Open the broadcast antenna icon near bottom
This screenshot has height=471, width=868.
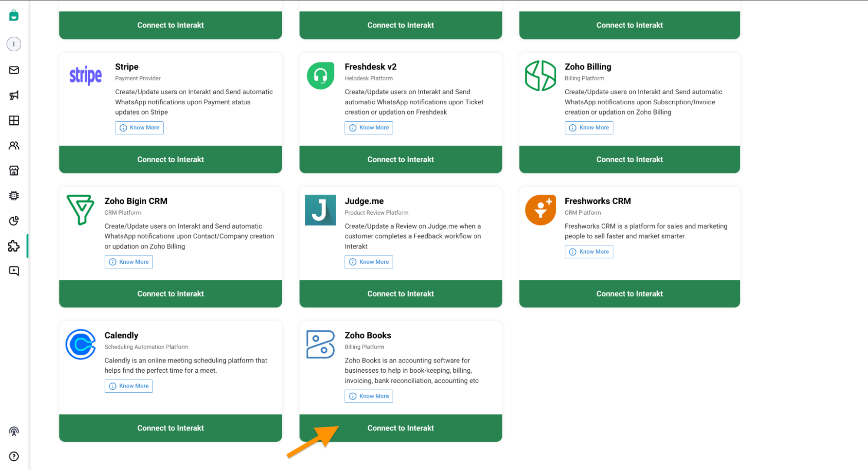pyautogui.click(x=13, y=431)
